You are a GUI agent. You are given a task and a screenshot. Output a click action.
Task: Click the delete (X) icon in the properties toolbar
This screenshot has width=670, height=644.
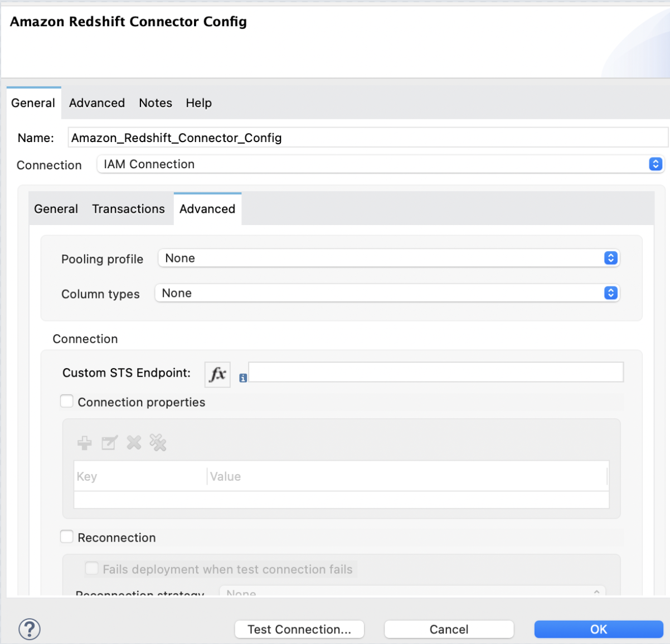pyautogui.click(x=133, y=442)
